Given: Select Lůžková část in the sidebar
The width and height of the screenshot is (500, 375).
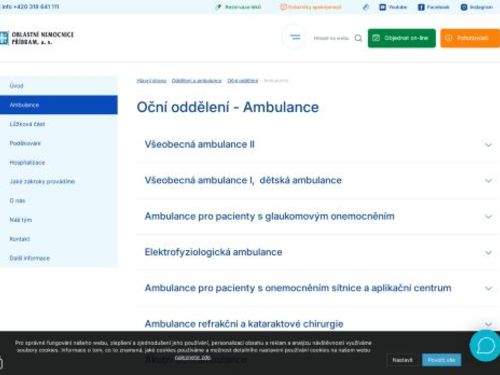Looking at the screenshot, I should point(59,124).
